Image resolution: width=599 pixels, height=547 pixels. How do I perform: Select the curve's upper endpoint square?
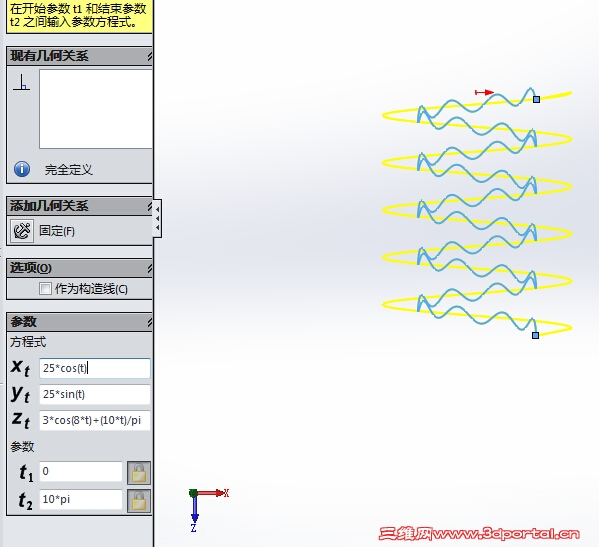point(536,99)
